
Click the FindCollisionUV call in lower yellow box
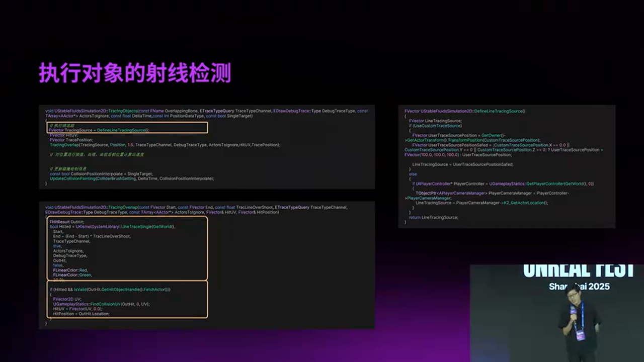tap(107, 304)
